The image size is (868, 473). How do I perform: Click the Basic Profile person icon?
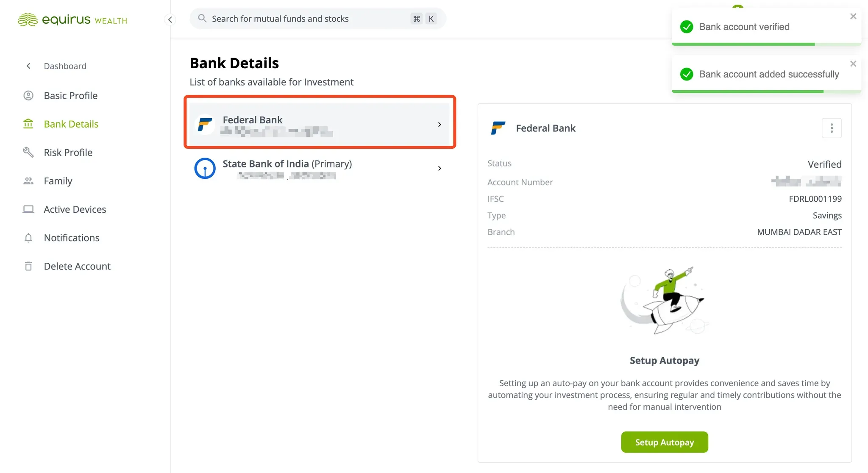coord(28,96)
